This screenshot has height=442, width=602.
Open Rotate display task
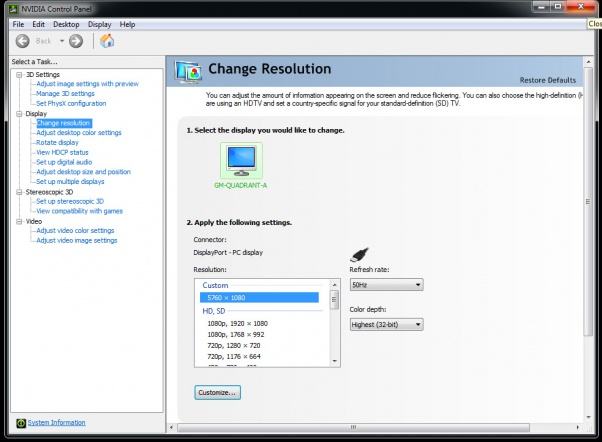point(57,142)
